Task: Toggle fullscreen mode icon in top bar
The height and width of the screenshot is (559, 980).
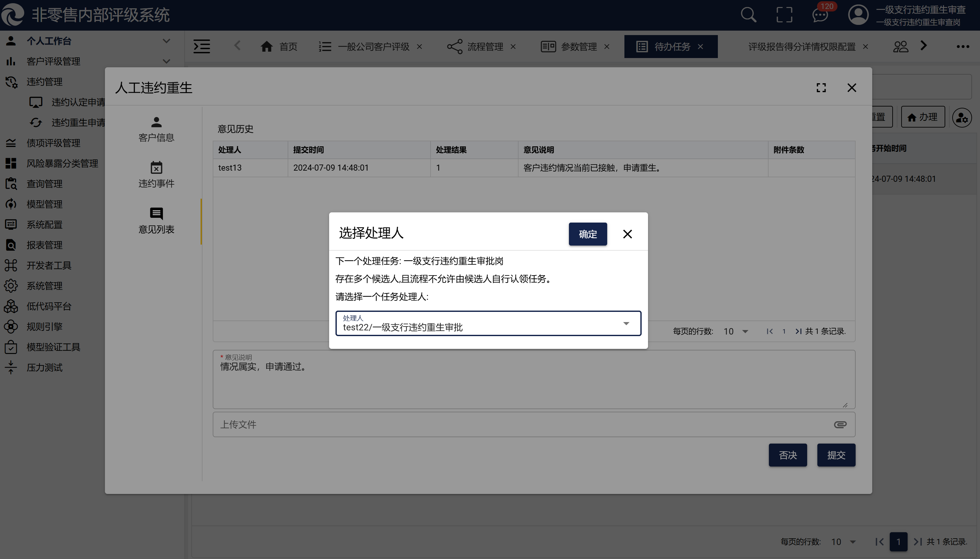Action: point(784,15)
